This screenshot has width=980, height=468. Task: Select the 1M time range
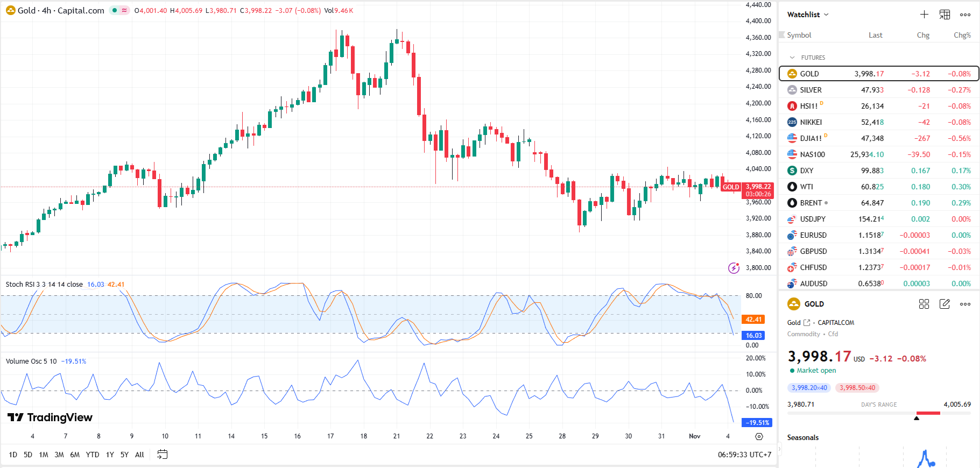click(44, 455)
